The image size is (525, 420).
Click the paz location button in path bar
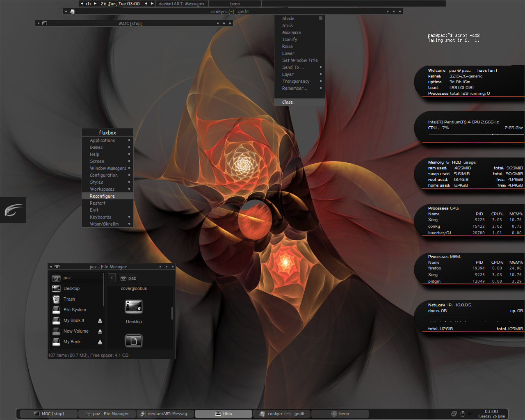[x=128, y=278]
